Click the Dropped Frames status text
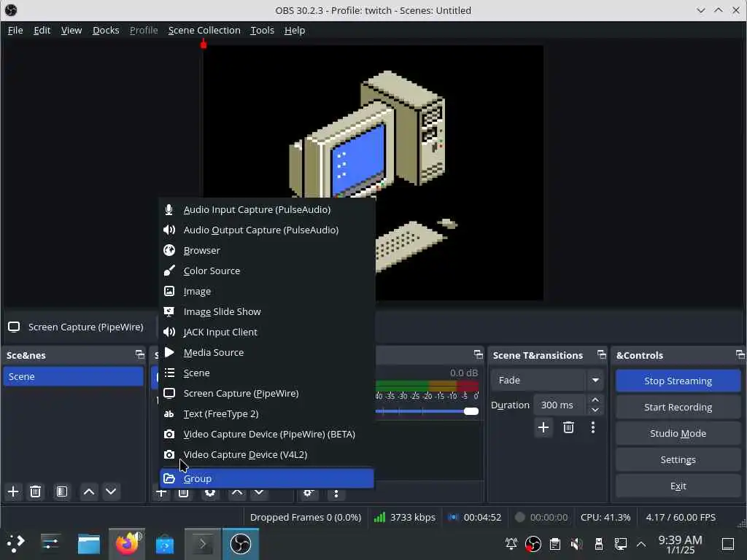747x560 pixels. [306, 517]
